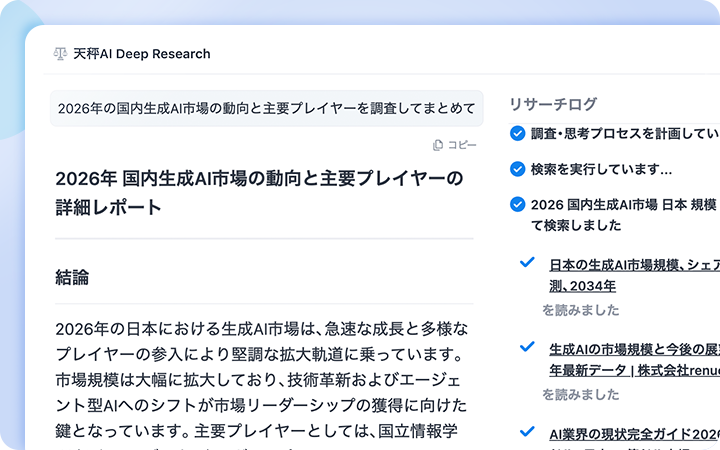Open the AI業界の現状完全ガイド link
Viewport: 720px width, 450px height.
(635, 438)
